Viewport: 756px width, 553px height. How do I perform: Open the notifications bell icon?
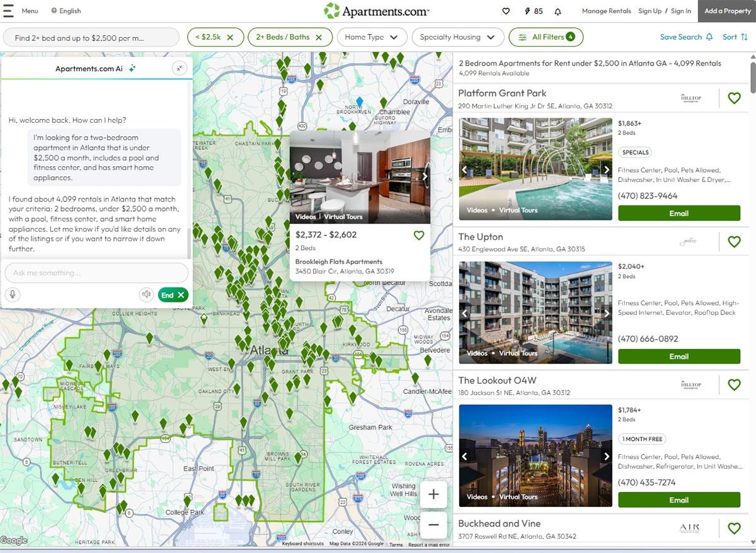tap(558, 11)
